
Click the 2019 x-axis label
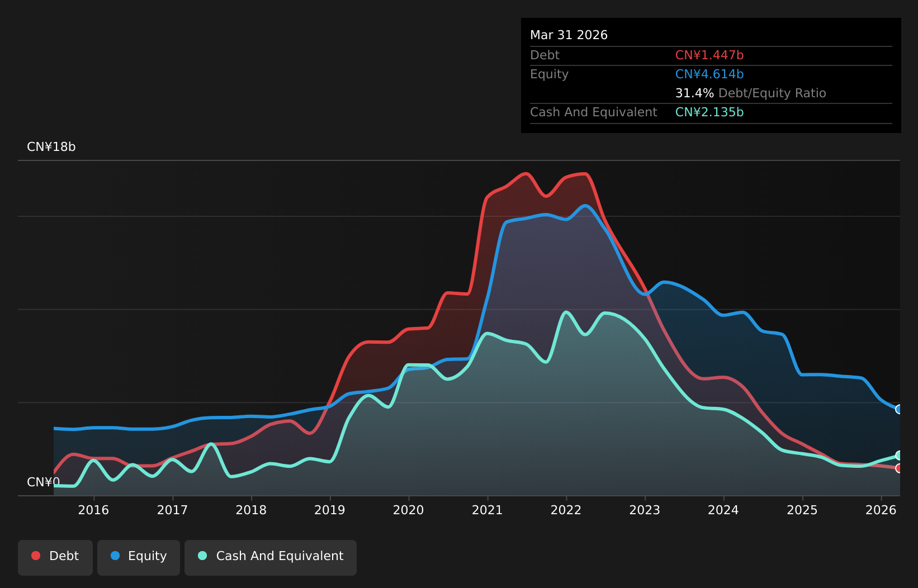(x=330, y=510)
